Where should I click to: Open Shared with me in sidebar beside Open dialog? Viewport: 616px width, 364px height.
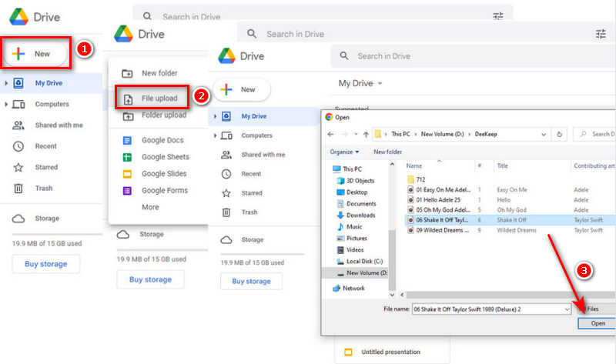coord(263,155)
